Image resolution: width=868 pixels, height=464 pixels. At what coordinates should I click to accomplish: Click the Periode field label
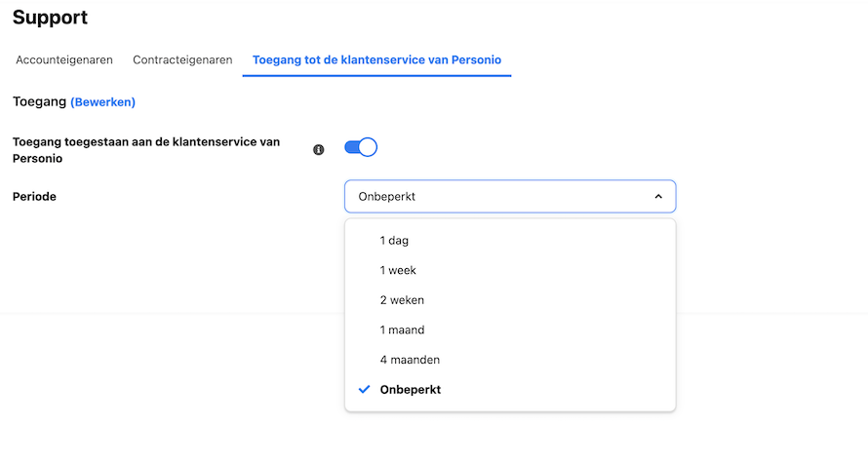point(34,197)
